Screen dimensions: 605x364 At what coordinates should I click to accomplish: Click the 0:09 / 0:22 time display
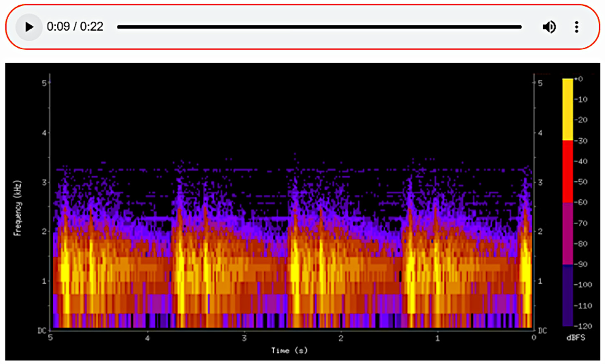pyautogui.click(x=75, y=27)
